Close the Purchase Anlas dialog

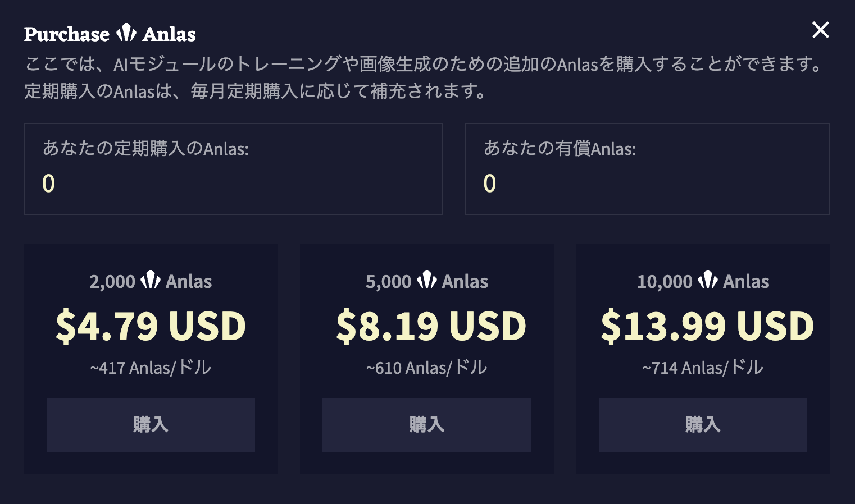(820, 30)
